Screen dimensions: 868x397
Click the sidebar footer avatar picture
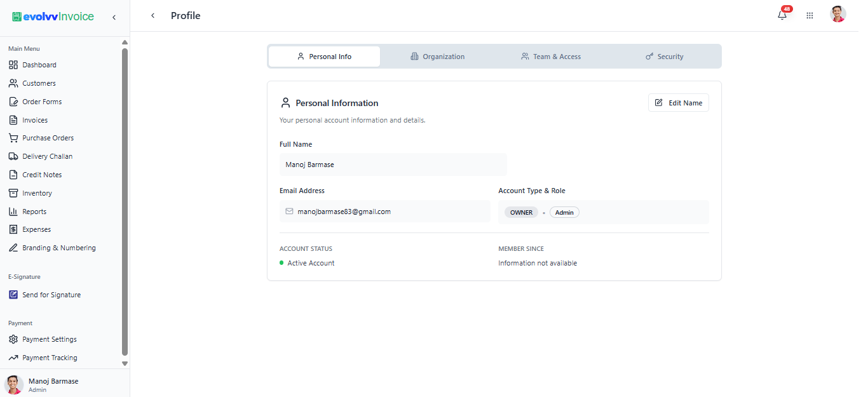pyautogui.click(x=14, y=384)
